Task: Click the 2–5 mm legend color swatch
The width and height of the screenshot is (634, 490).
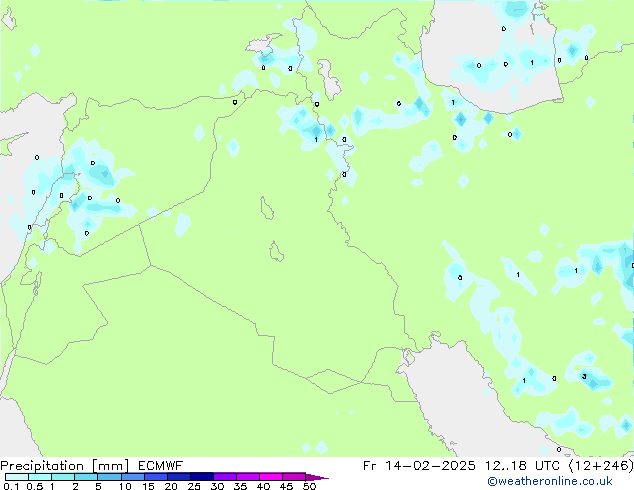Action: 86,477
